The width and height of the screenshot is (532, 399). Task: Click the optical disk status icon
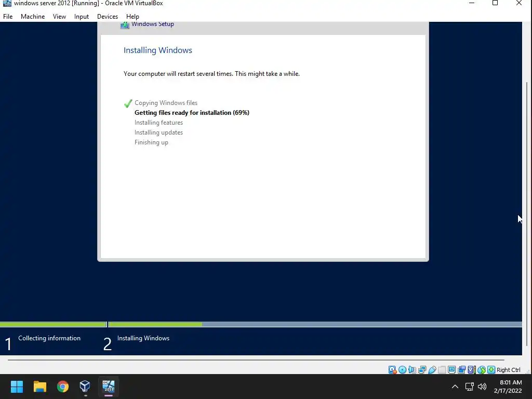403,370
